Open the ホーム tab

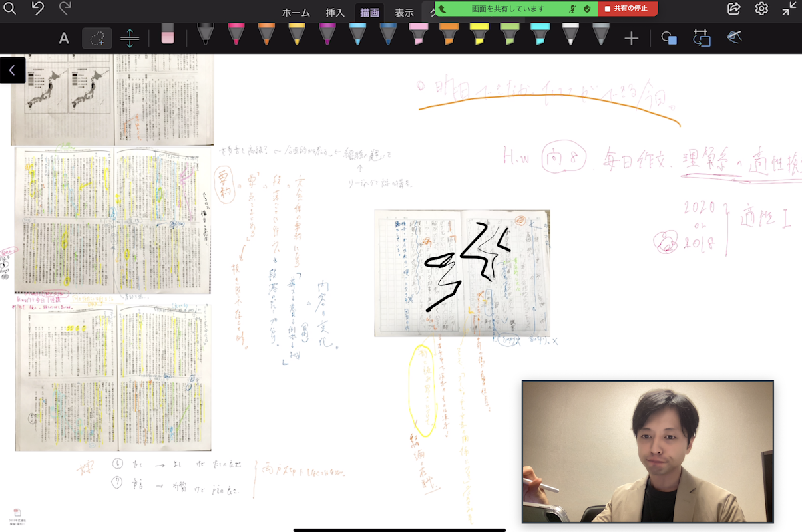296,13
